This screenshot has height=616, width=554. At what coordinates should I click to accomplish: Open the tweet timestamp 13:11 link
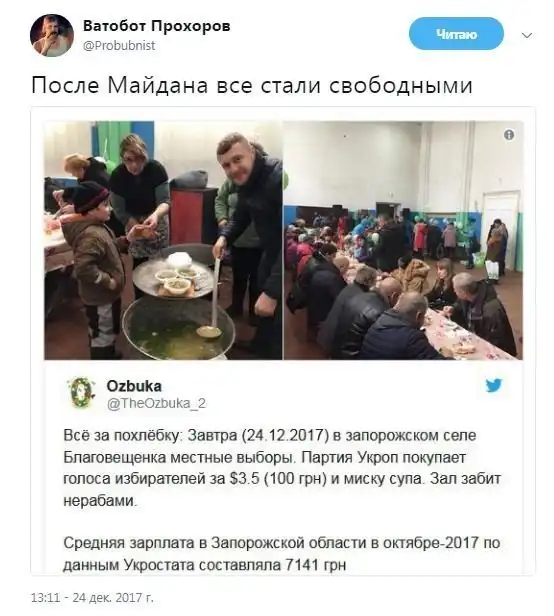pos(92,598)
